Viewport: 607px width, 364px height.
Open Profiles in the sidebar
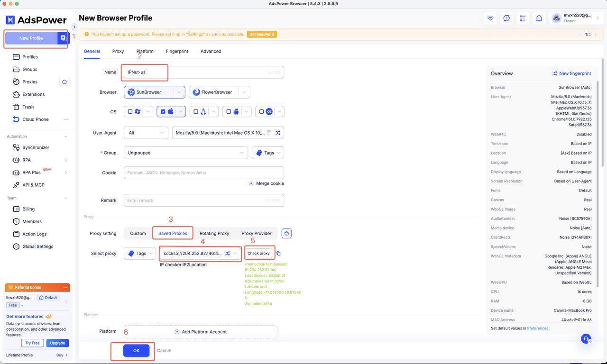[30, 57]
